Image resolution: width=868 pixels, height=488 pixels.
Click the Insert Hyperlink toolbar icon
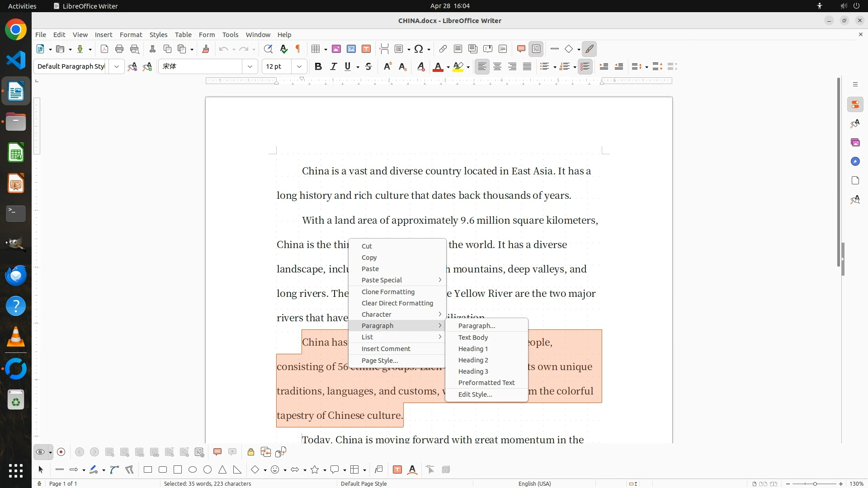tap(443, 49)
